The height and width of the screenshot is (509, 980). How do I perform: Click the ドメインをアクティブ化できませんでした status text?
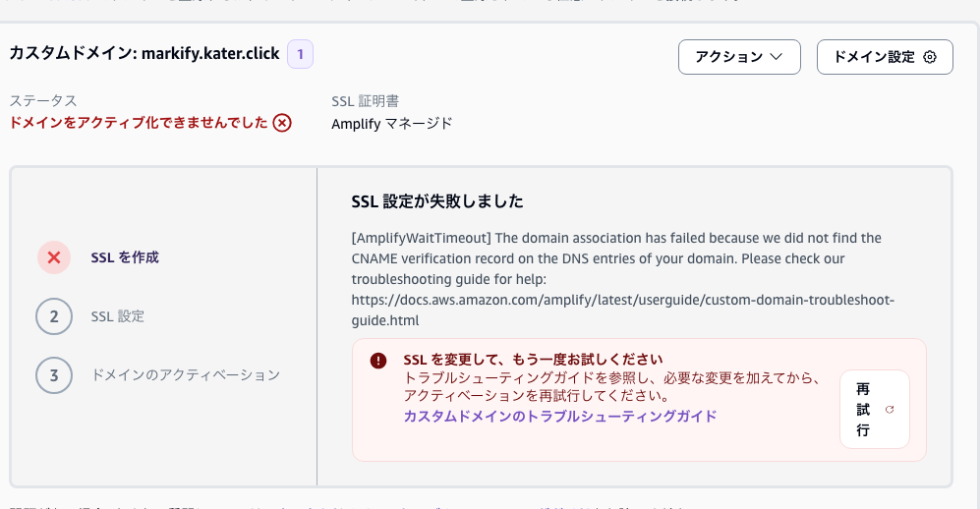139,123
